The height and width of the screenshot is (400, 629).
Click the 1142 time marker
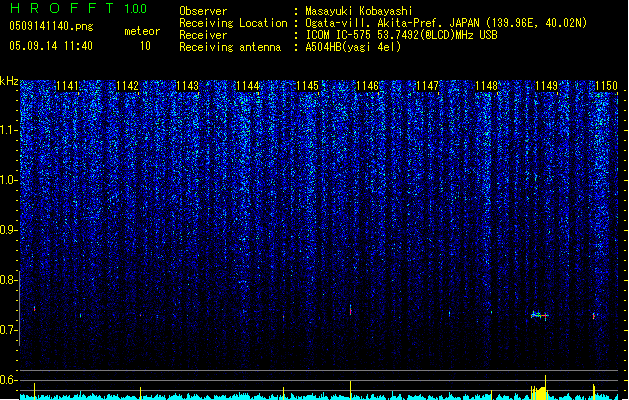[128, 86]
